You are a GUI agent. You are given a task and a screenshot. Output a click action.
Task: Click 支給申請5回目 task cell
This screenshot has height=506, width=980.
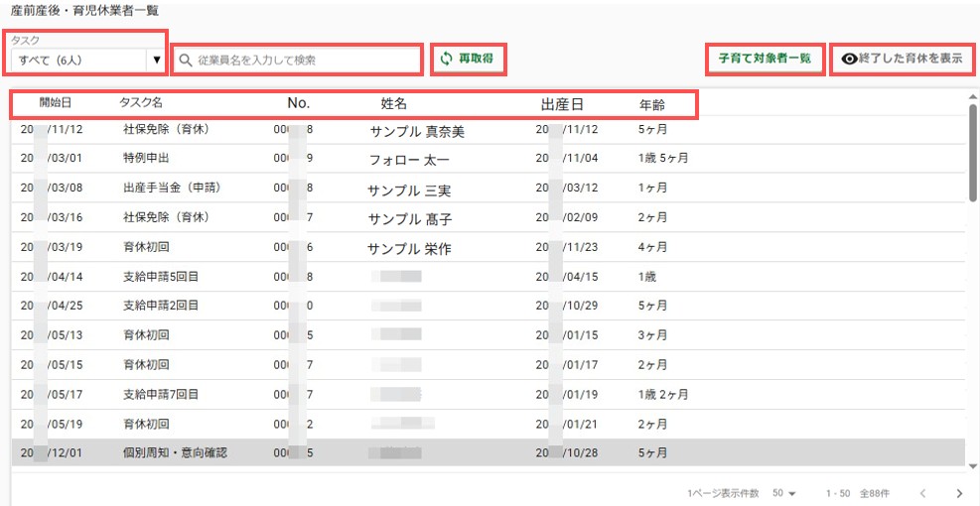click(x=161, y=276)
